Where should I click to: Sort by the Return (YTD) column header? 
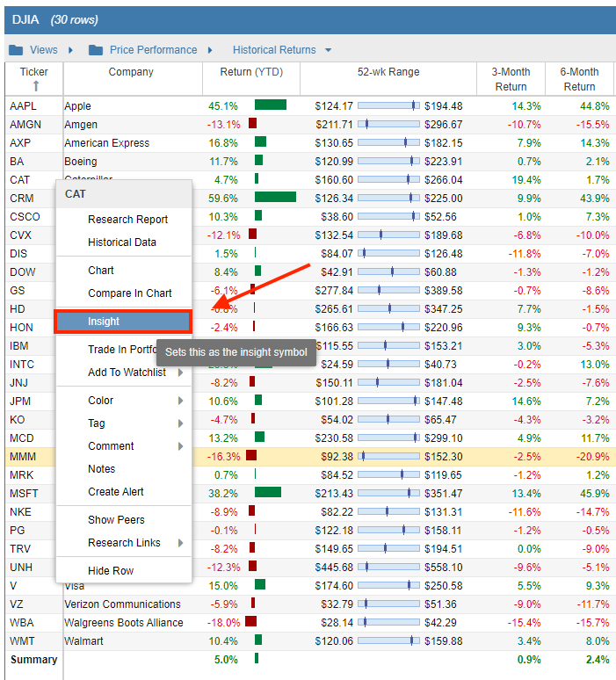(x=251, y=72)
